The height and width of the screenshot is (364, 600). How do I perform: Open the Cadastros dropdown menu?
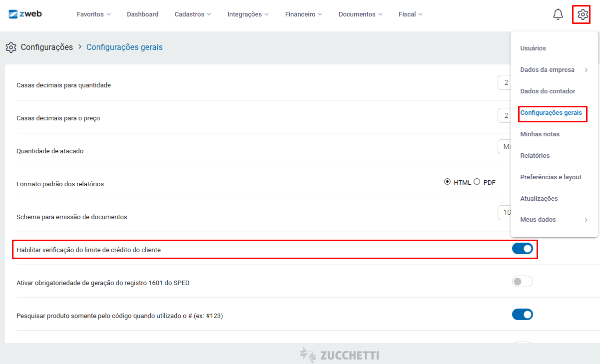point(192,14)
